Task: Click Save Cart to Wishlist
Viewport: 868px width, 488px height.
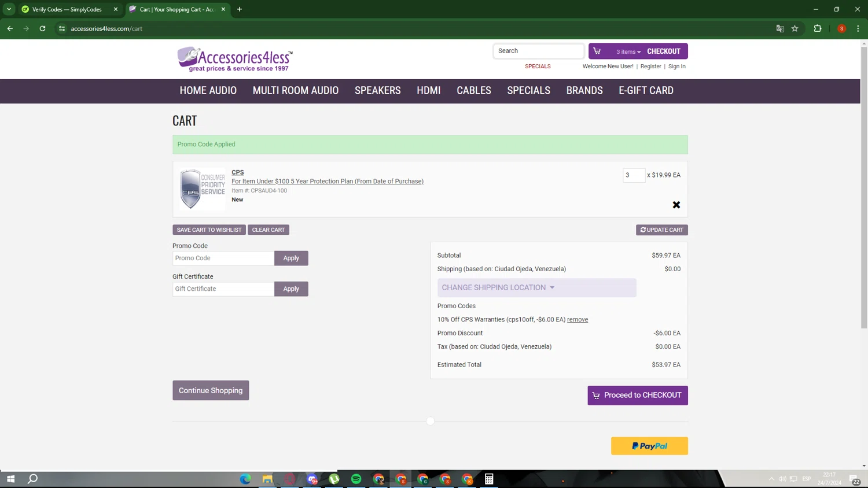Action: 209,230
